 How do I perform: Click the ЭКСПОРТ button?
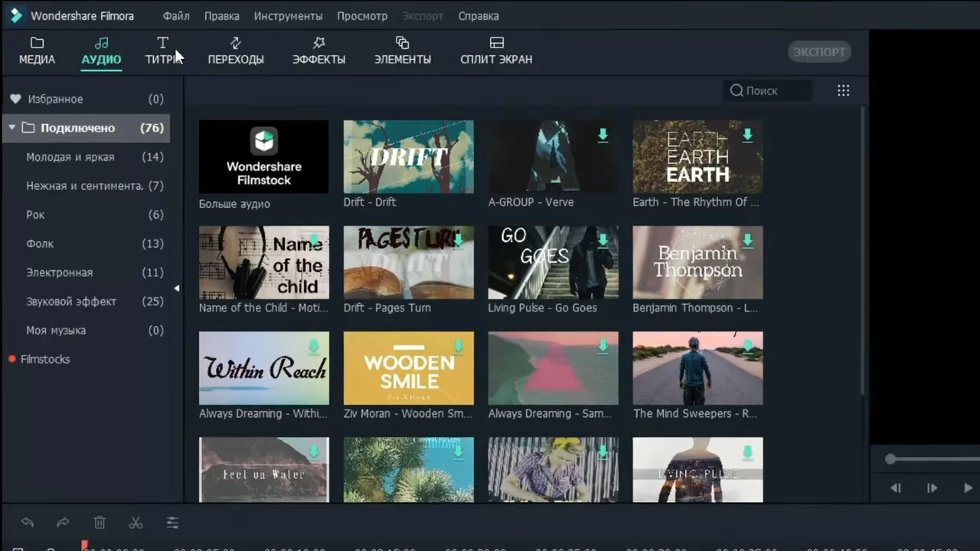819,52
